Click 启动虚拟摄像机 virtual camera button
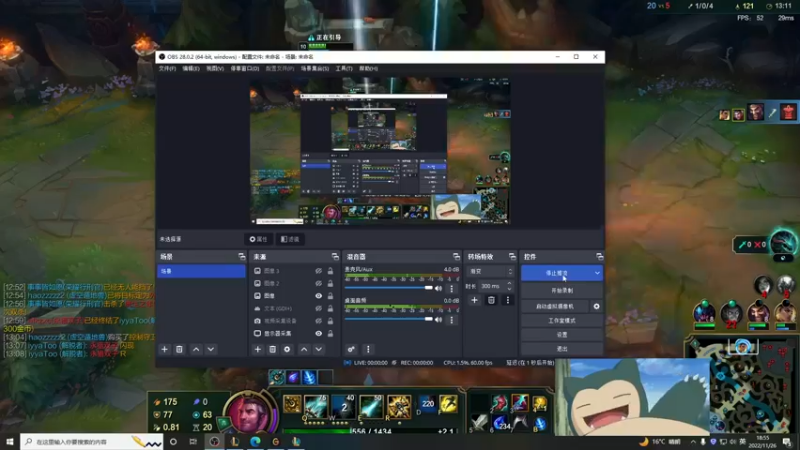Image resolution: width=800 pixels, height=450 pixels. click(x=555, y=306)
